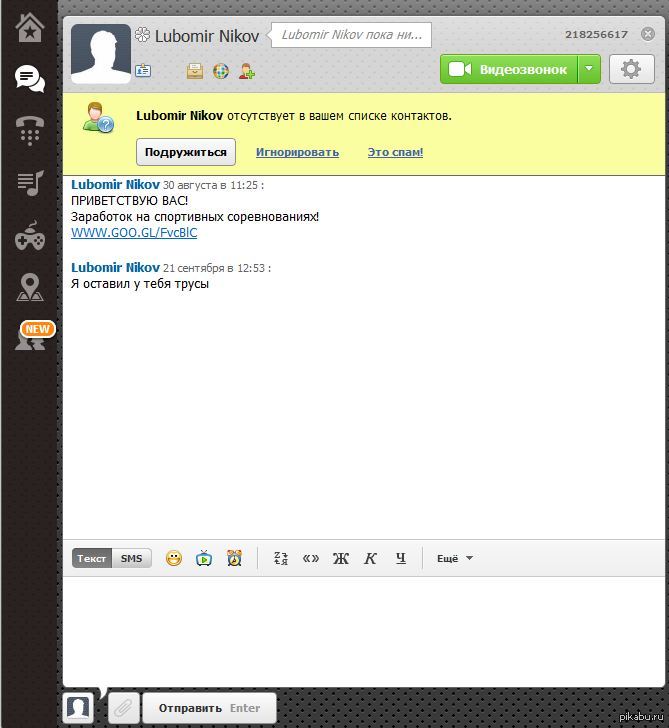Image resolution: width=669 pixels, height=728 pixels.
Task: Report via Это спам! link
Action: click(395, 152)
